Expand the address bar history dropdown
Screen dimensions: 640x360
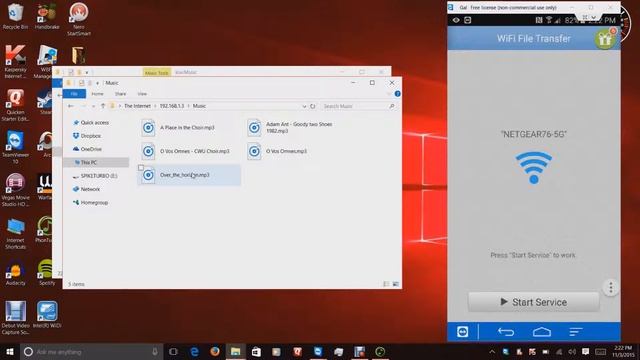click(x=304, y=106)
